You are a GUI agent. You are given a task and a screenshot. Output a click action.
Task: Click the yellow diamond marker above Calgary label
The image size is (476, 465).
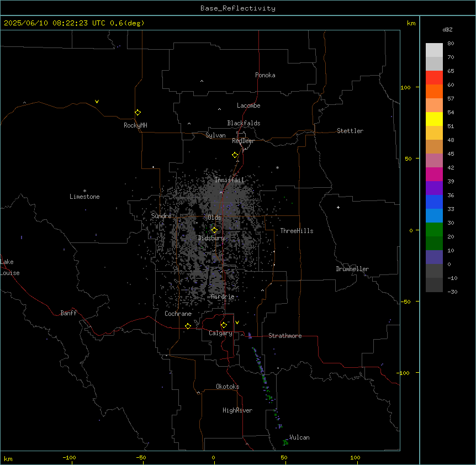point(224,325)
